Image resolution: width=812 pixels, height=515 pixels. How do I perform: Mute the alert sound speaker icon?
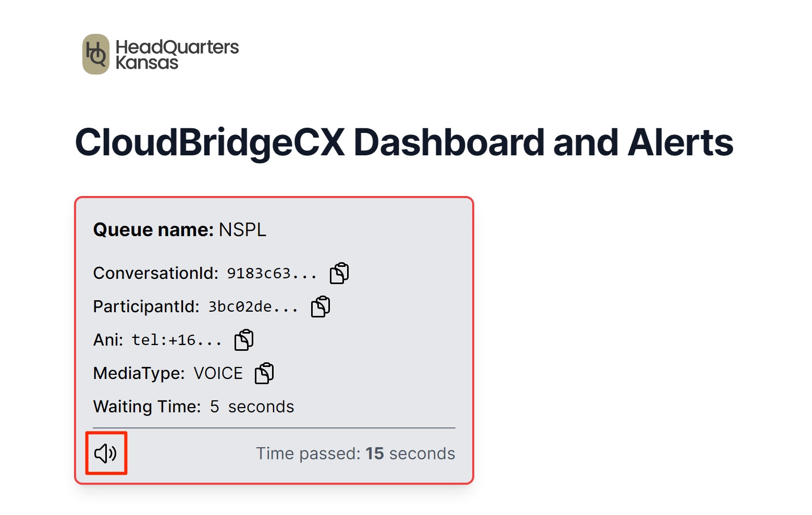(106, 453)
